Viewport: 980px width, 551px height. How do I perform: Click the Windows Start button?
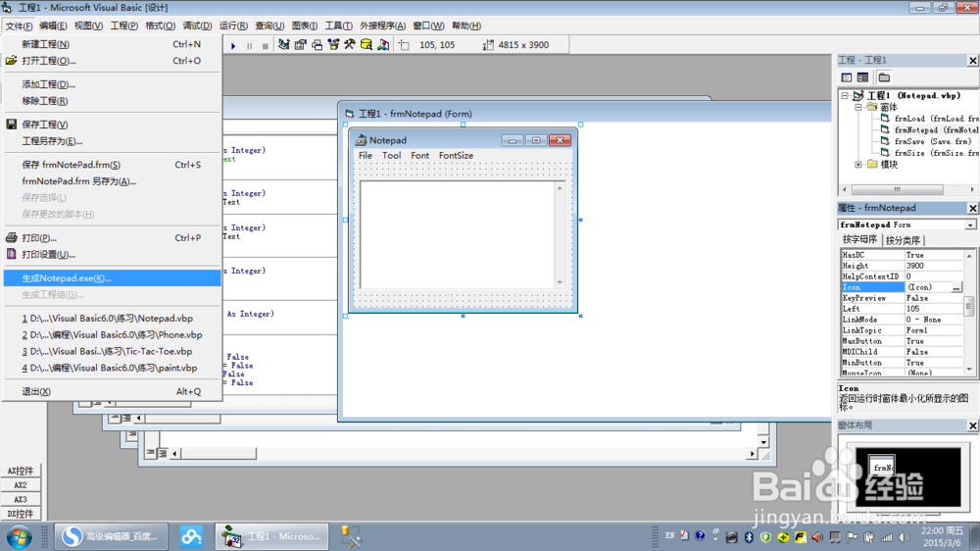(20, 537)
